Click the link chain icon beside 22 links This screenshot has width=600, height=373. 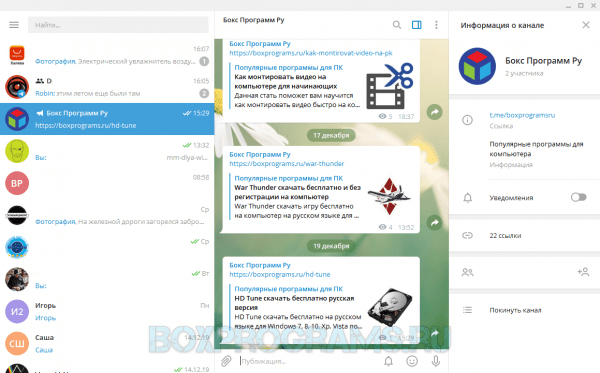(x=467, y=235)
